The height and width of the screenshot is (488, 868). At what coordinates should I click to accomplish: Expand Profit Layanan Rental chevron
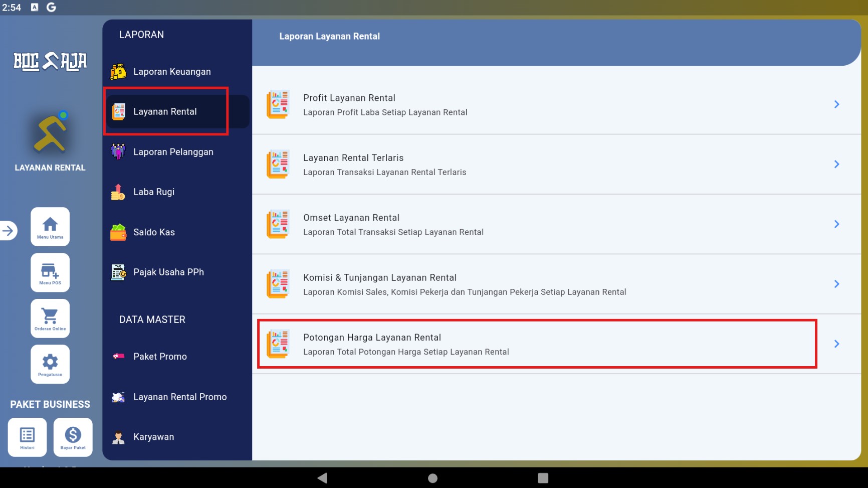click(836, 104)
